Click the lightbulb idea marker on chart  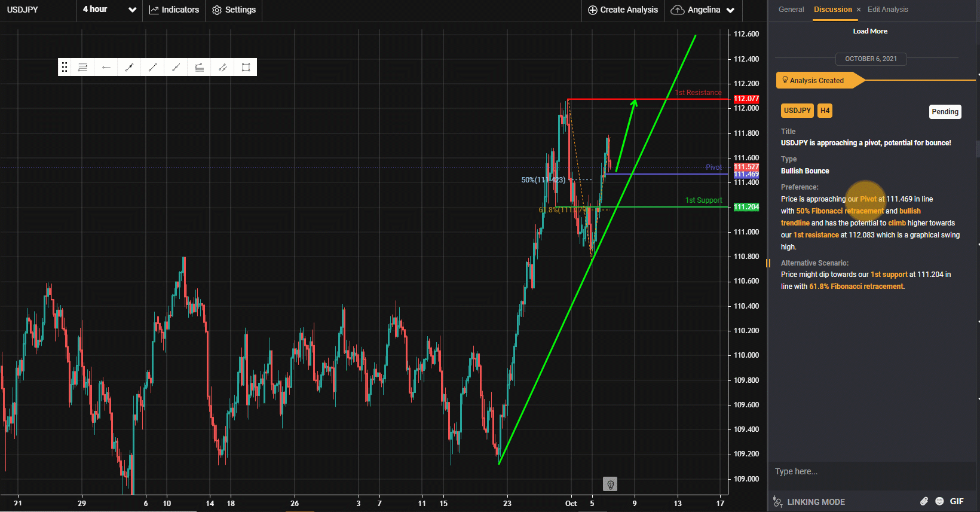coord(610,484)
